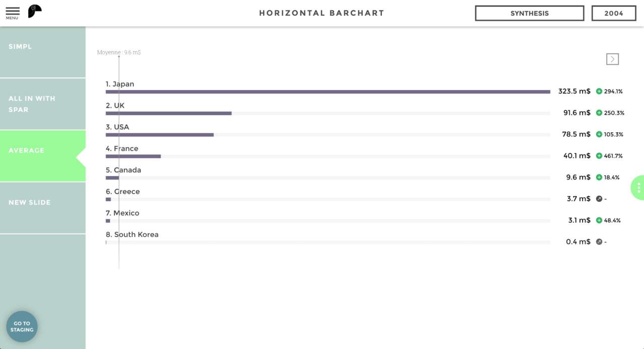Click the Canada 9.6 m$ value
Image resolution: width=644 pixels, height=349 pixels.
point(578,178)
